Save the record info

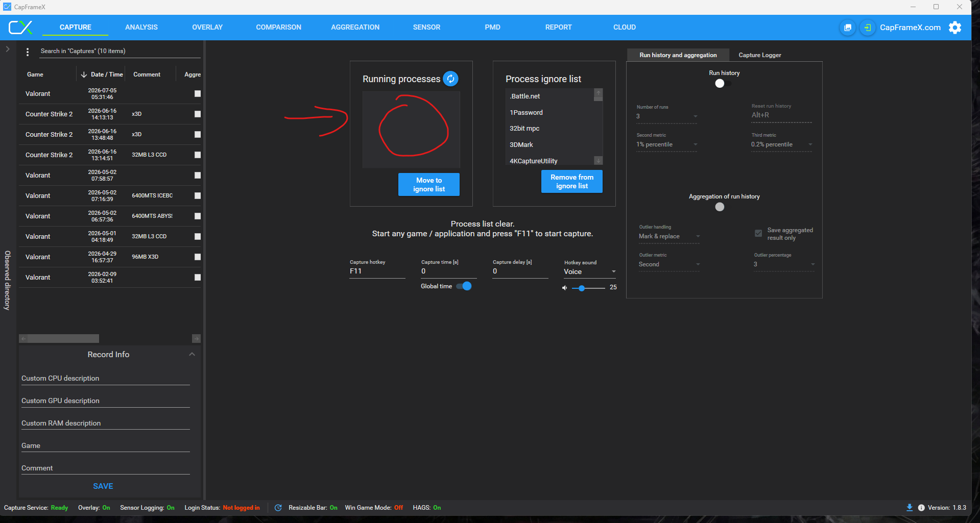click(x=103, y=486)
